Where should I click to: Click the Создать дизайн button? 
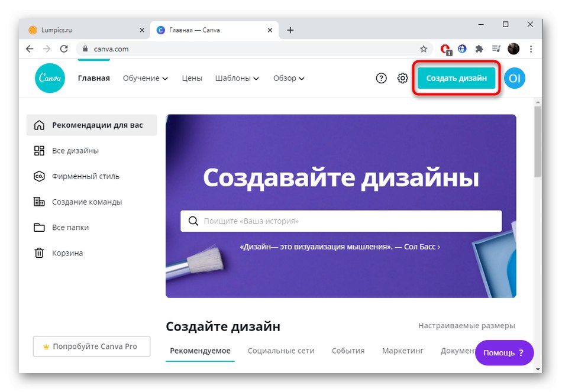(x=456, y=77)
